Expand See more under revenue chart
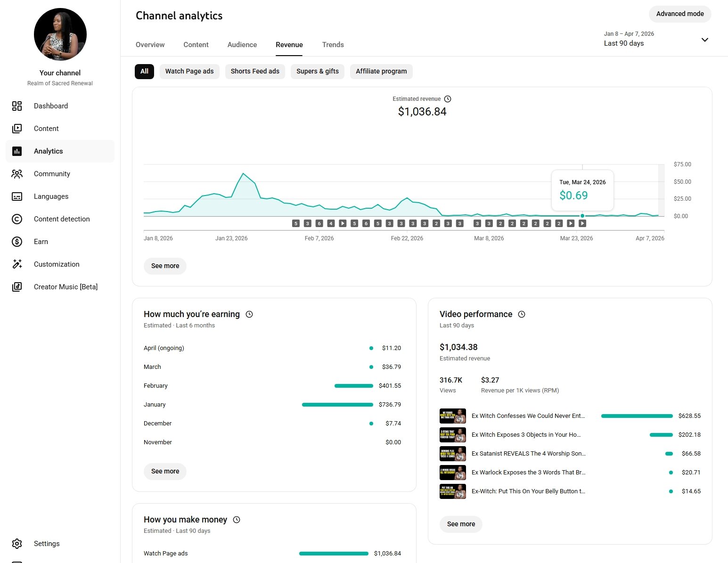The width and height of the screenshot is (728, 563). (165, 266)
